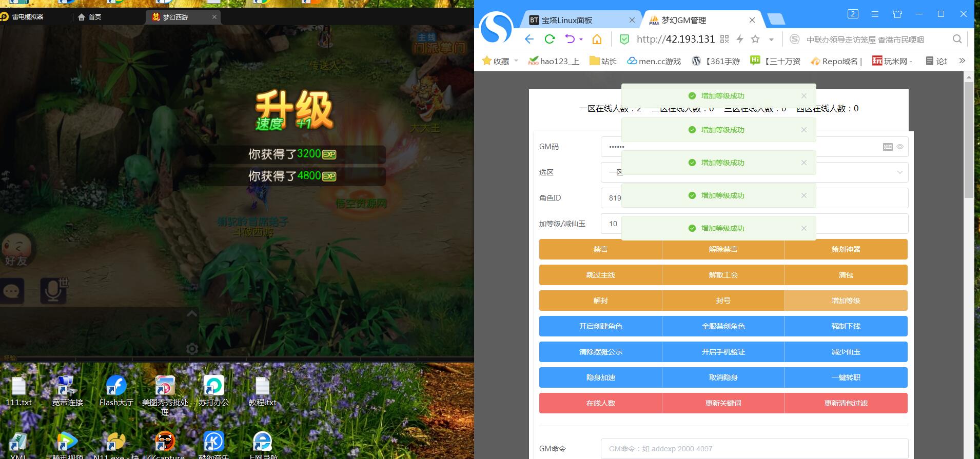Click the virtual keyboard icon in GM码 field

[888, 147]
